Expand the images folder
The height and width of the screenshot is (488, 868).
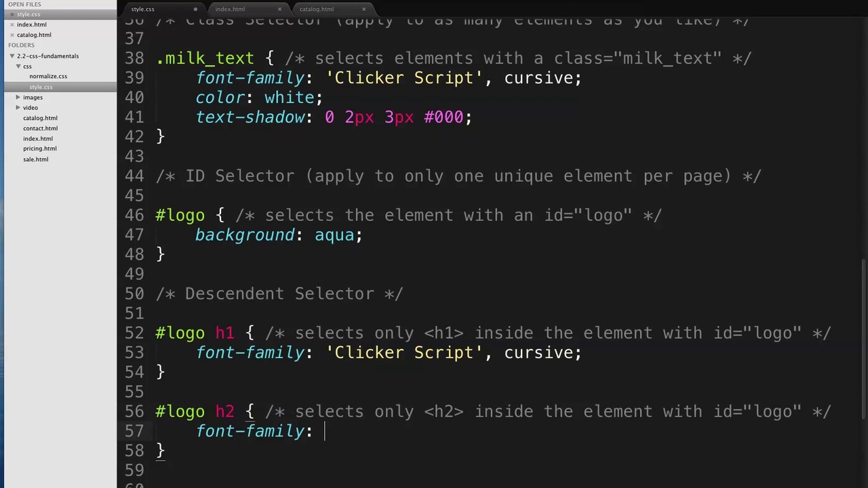[18, 97]
